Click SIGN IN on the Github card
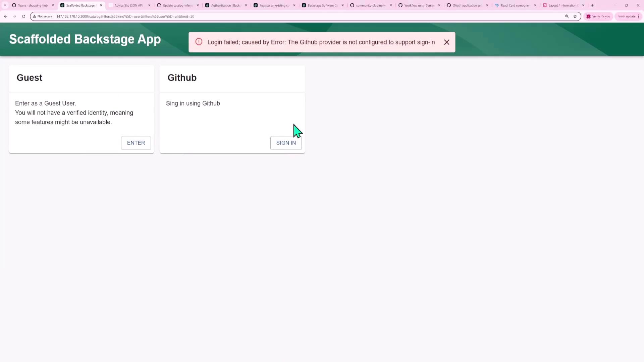 (x=286, y=143)
